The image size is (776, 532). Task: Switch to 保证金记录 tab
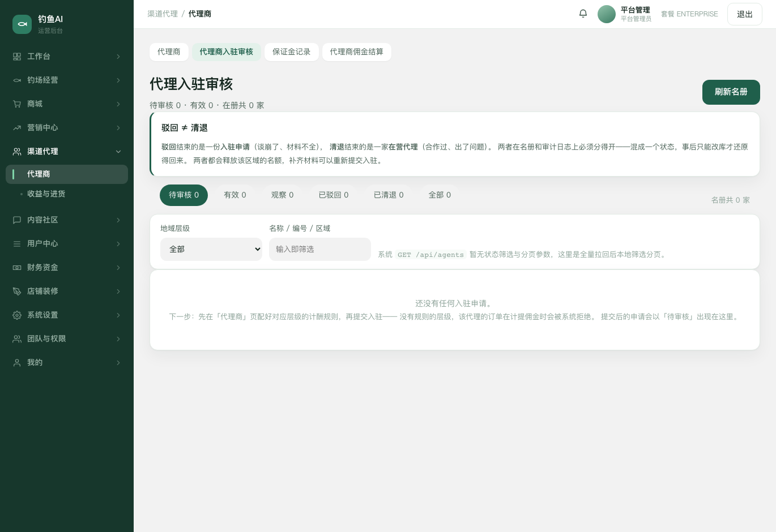tap(292, 52)
